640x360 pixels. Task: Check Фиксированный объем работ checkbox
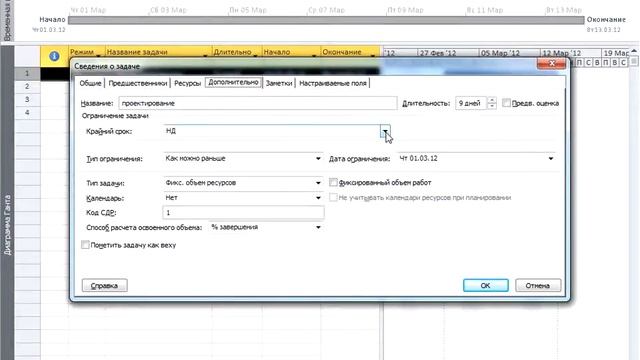[x=333, y=182]
